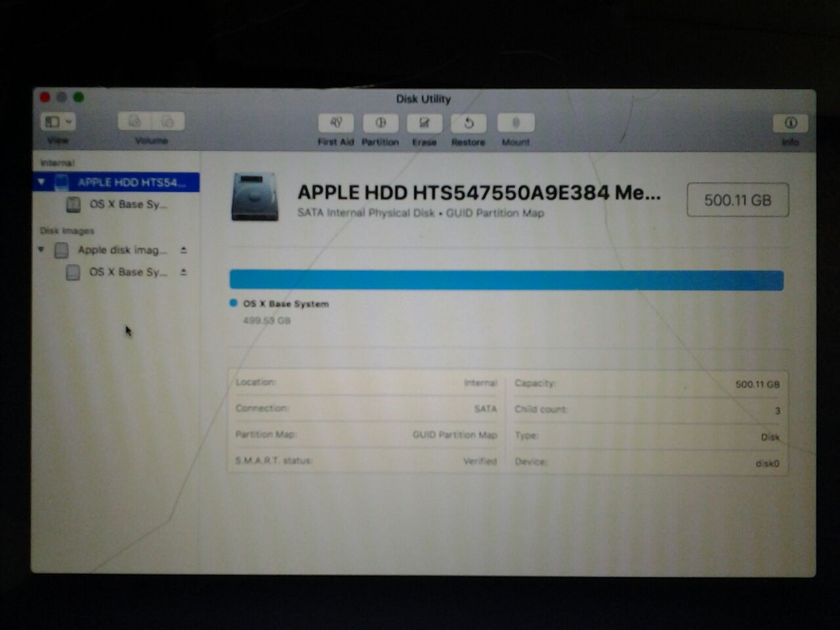Click the S.M.A.R.T. status label
Image resolution: width=840 pixels, height=630 pixels.
pyautogui.click(x=274, y=461)
